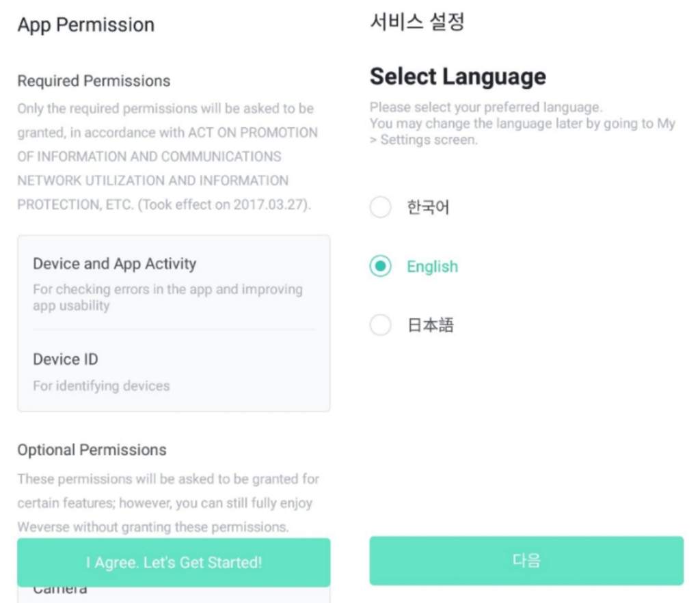The image size is (700, 603).
Task: Click the partially hidden Camera permission item
Action: coord(60,591)
